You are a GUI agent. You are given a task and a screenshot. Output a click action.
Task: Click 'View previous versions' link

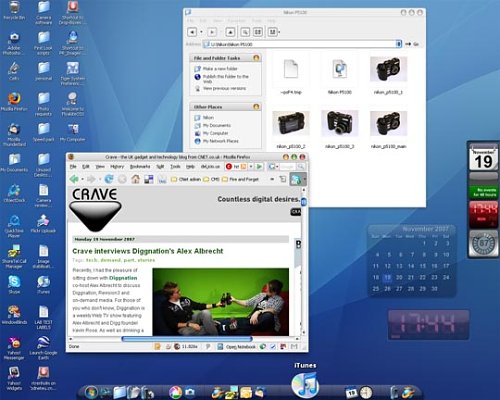pos(224,88)
